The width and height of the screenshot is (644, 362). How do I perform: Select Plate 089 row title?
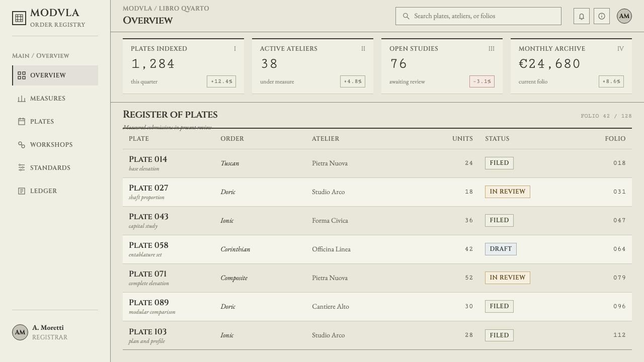148,303
